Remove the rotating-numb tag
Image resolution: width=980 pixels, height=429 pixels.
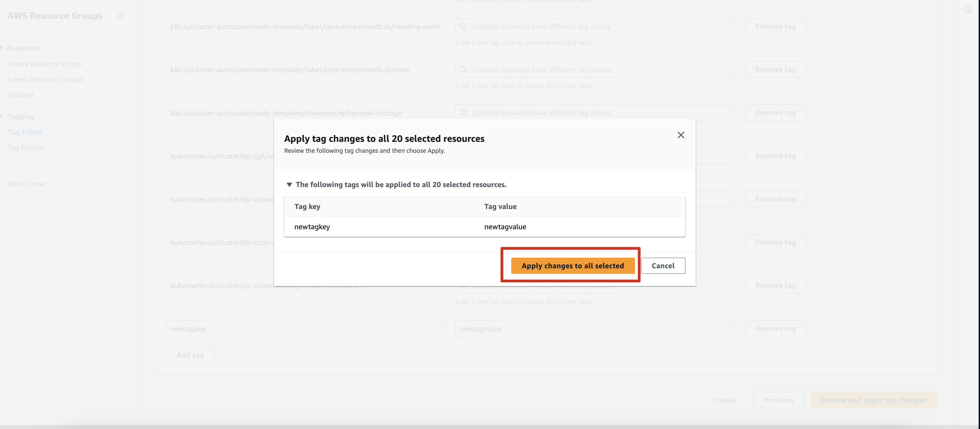775,26
